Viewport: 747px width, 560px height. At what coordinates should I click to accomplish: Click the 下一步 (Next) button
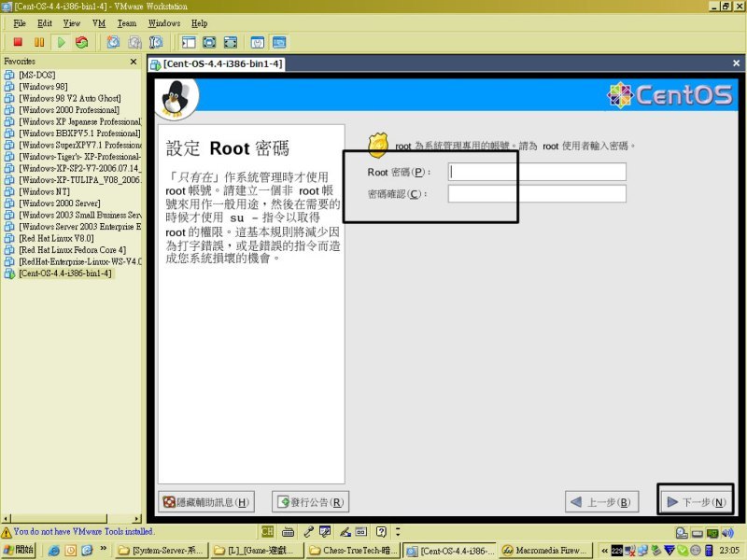click(x=696, y=502)
